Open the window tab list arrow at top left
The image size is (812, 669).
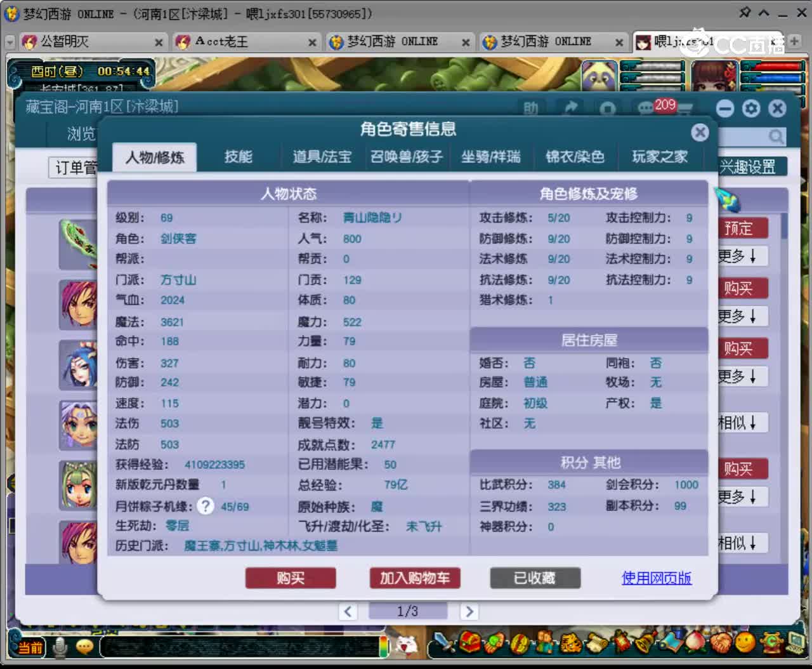point(10,42)
